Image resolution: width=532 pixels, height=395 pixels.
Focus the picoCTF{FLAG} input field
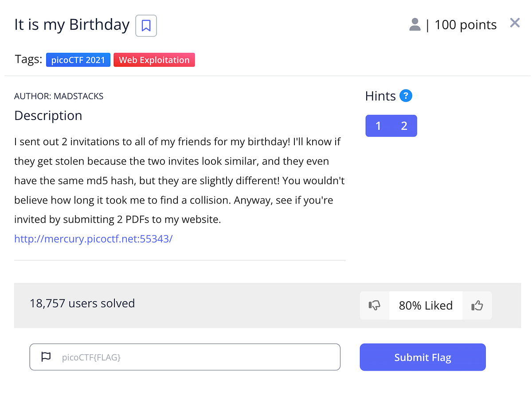point(185,356)
